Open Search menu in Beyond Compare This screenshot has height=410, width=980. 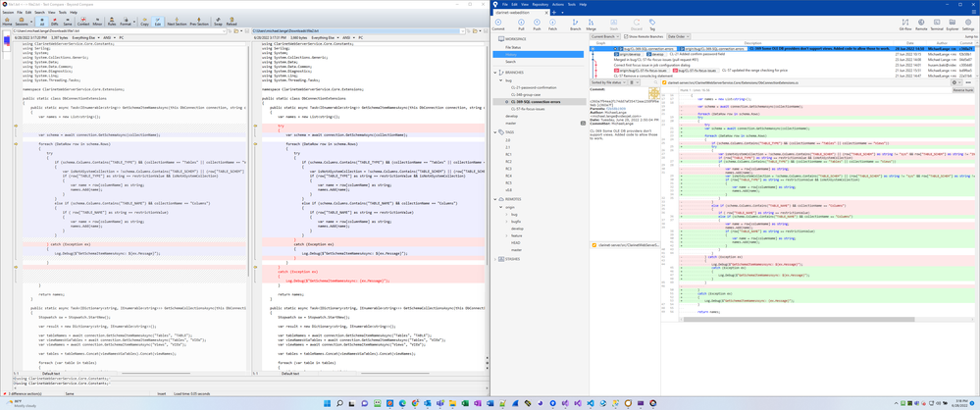click(39, 12)
